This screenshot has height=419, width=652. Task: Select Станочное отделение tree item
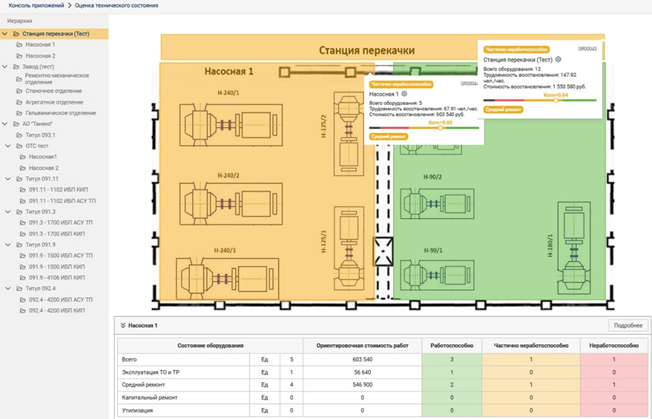tap(54, 91)
